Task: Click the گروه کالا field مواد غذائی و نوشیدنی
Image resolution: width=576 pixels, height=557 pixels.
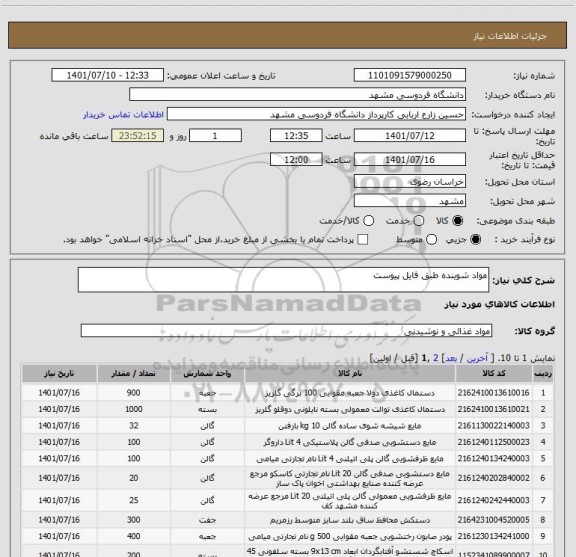Action: (286, 331)
